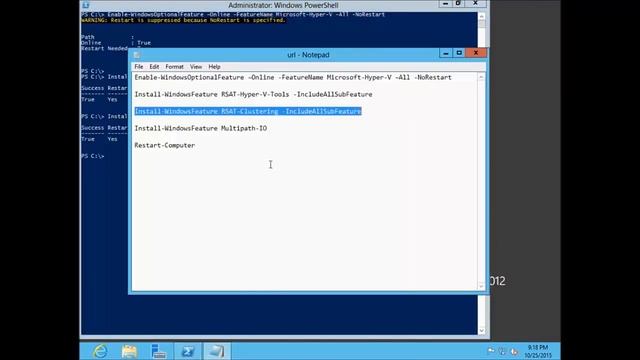Click the Administrator: Windows PowerShell title bar
Viewport: 640px width, 360px height.
(283, 5)
